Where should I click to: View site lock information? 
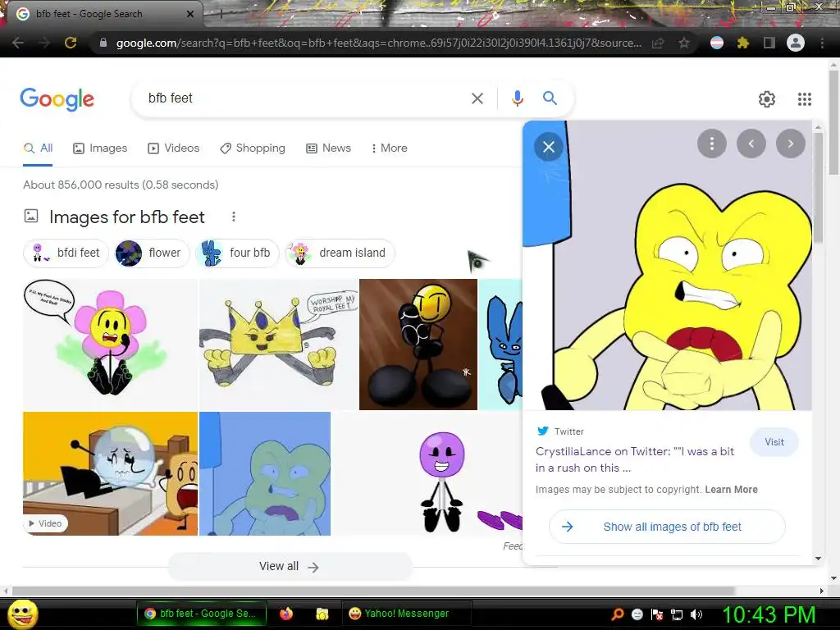click(x=103, y=43)
